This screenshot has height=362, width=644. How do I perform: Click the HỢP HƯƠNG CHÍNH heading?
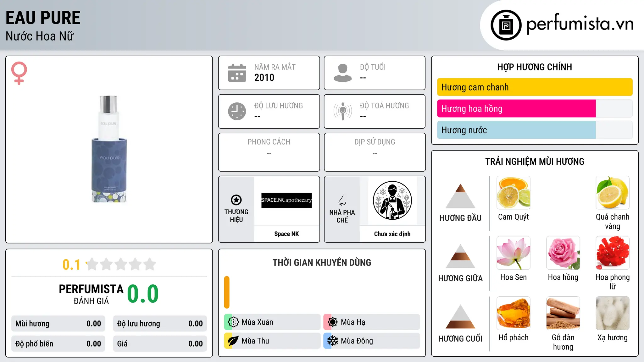tap(535, 67)
